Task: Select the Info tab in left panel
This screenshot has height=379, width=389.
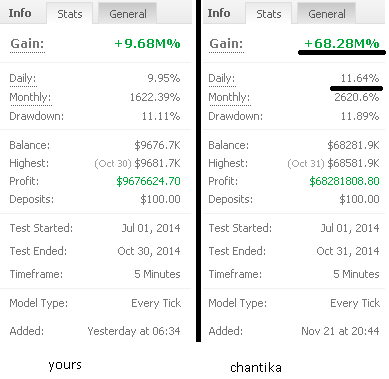Action: click(20, 13)
